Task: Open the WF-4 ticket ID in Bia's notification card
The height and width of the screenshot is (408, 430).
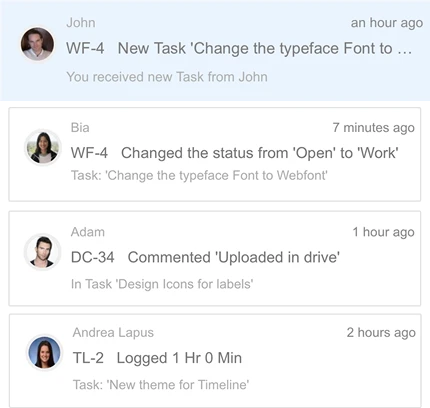Action: tap(89, 153)
